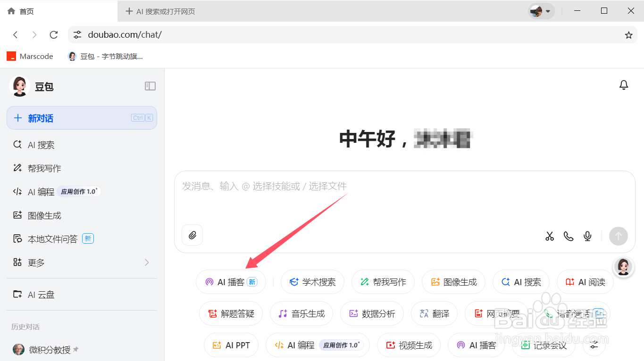Open AI 搜索 in the sidebar
Viewport: 644px width, 361px height.
point(82,145)
